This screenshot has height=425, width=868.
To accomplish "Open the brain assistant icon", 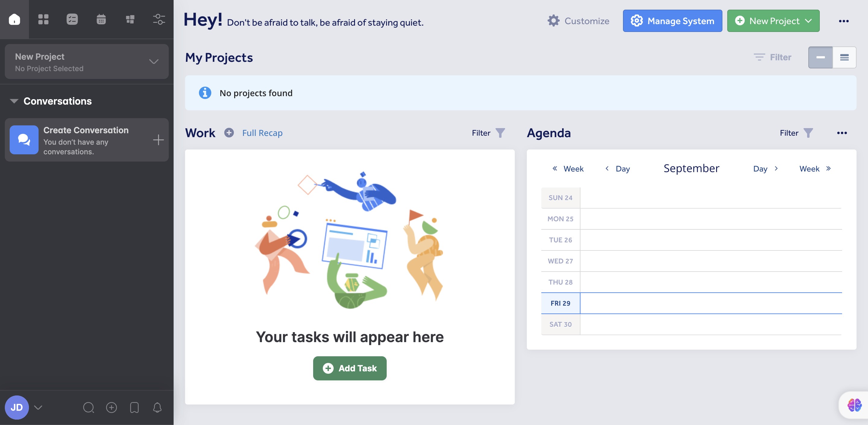I will pyautogui.click(x=854, y=405).
